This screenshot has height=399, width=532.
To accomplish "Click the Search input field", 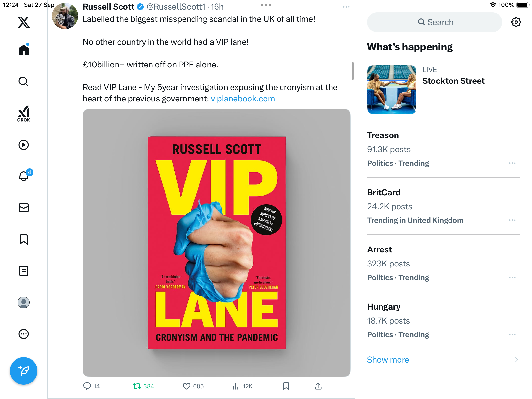I will (435, 22).
